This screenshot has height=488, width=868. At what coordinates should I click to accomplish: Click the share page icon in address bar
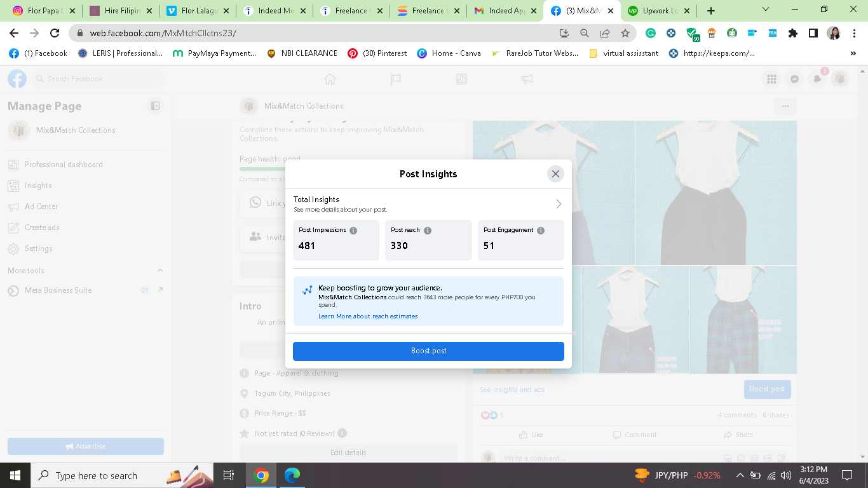tap(605, 33)
